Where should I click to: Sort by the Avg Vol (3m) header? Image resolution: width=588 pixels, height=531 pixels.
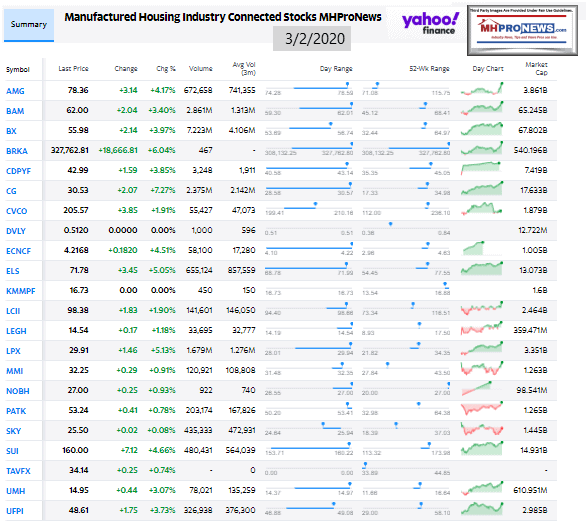tap(244, 69)
